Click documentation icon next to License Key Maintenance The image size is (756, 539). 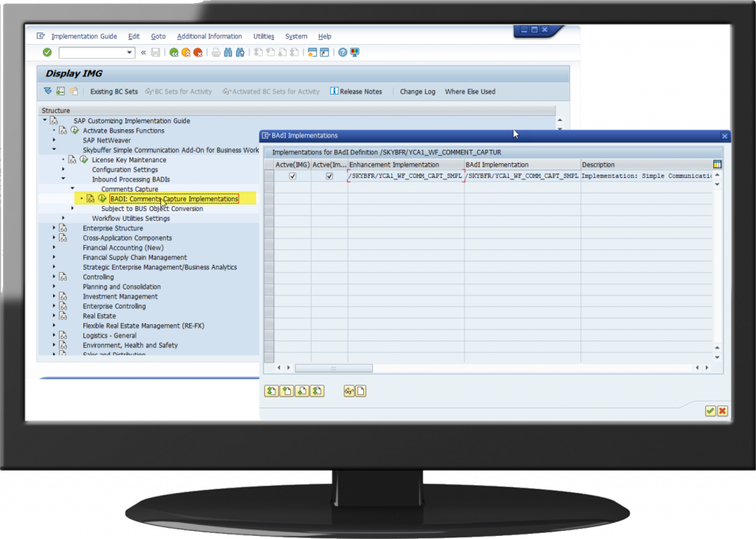pos(72,159)
